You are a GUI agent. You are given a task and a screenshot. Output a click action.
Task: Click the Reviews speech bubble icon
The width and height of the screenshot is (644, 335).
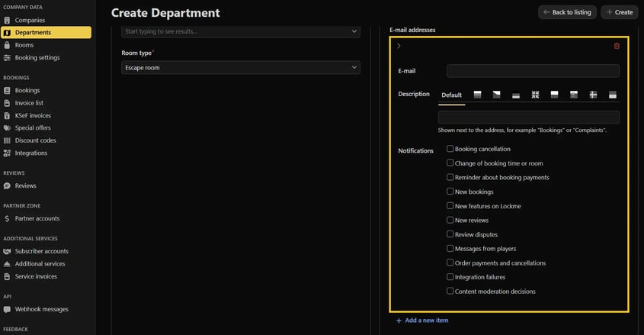tap(7, 185)
